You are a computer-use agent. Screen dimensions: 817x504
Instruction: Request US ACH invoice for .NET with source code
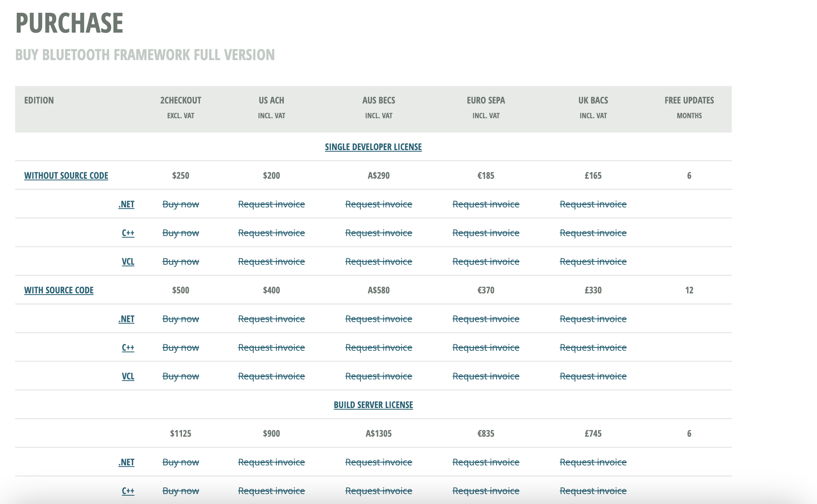click(272, 319)
